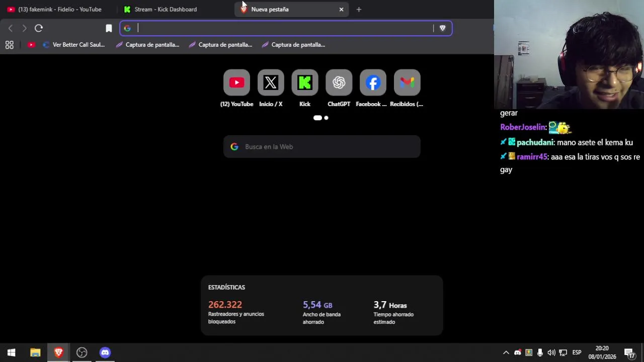This screenshot has height=362, width=644.
Task: Open the Inicio / X shortcut tile
Action: 271,82
